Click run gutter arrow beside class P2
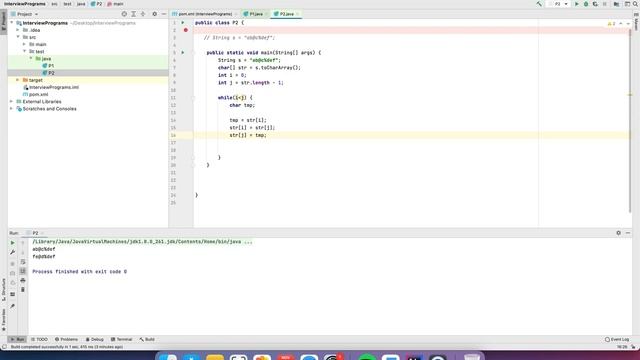Image resolution: width=640 pixels, height=360 pixels. coord(183,23)
